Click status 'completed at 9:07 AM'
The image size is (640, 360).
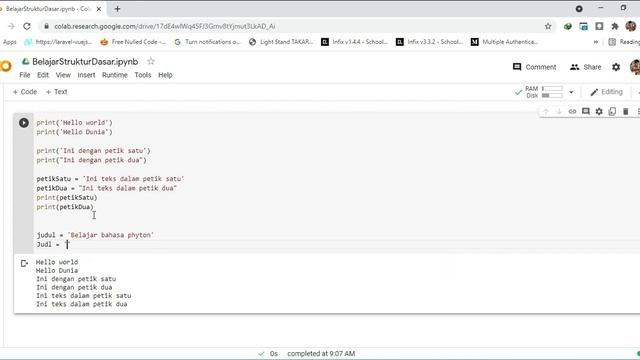321,353
